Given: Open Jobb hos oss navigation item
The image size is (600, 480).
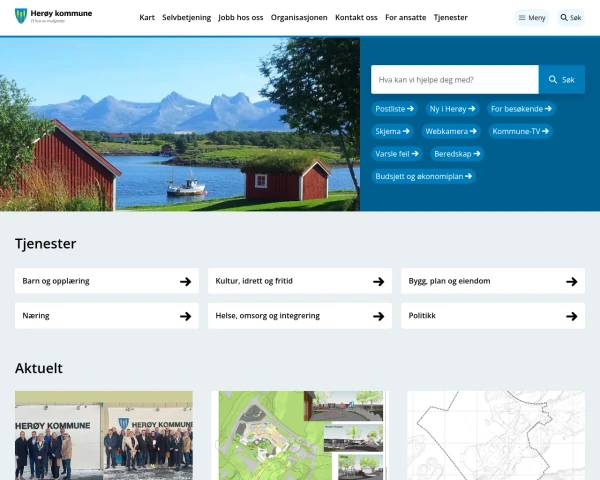Looking at the screenshot, I should pos(241,18).
